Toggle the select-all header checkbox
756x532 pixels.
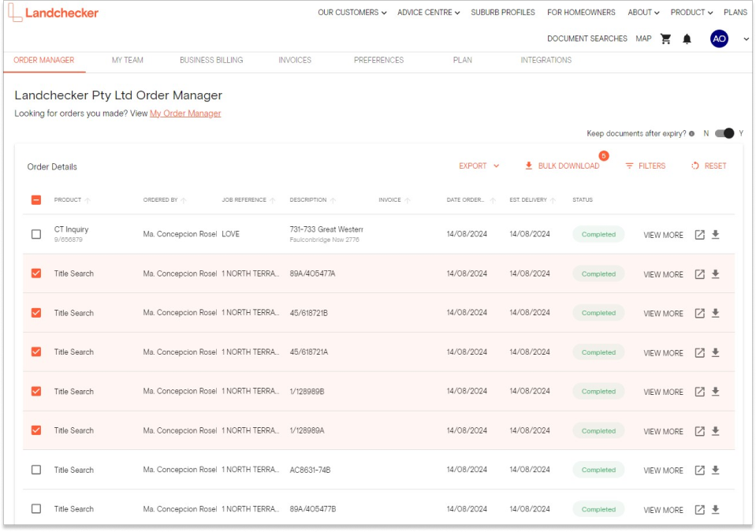click(36, 200)
